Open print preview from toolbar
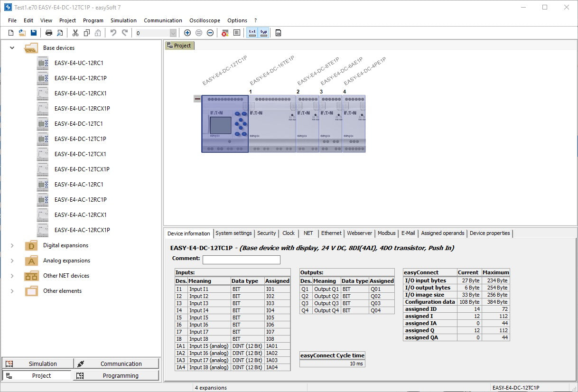This screenshot has width=578, height=392. point(60,33)
